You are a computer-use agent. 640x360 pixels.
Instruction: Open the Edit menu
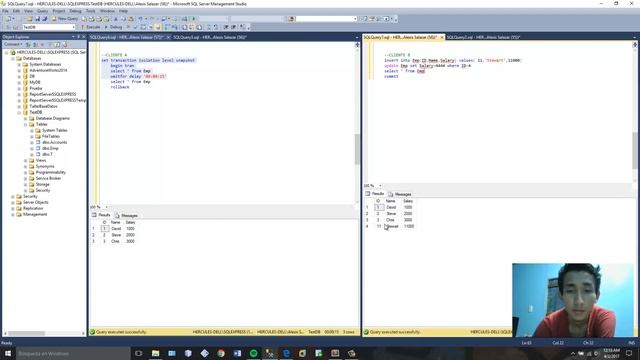click(x=16, y=11)
